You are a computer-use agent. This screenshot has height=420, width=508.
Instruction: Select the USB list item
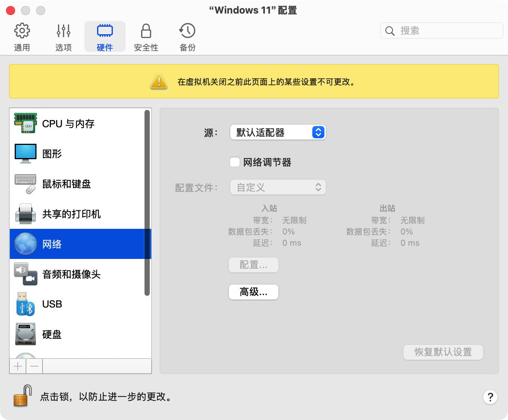click(x=77, y=304)
